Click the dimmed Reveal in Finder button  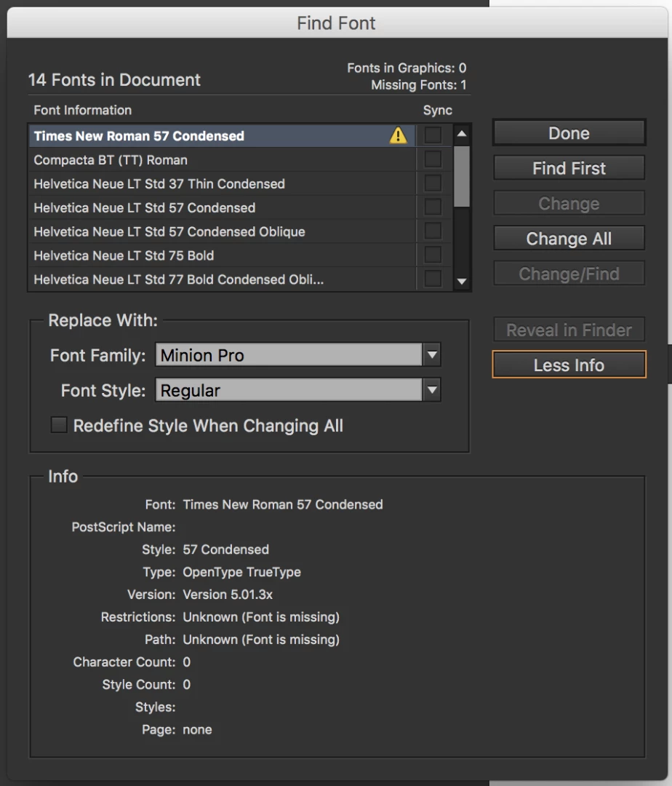pyautogui.click(x=569, y=330)
